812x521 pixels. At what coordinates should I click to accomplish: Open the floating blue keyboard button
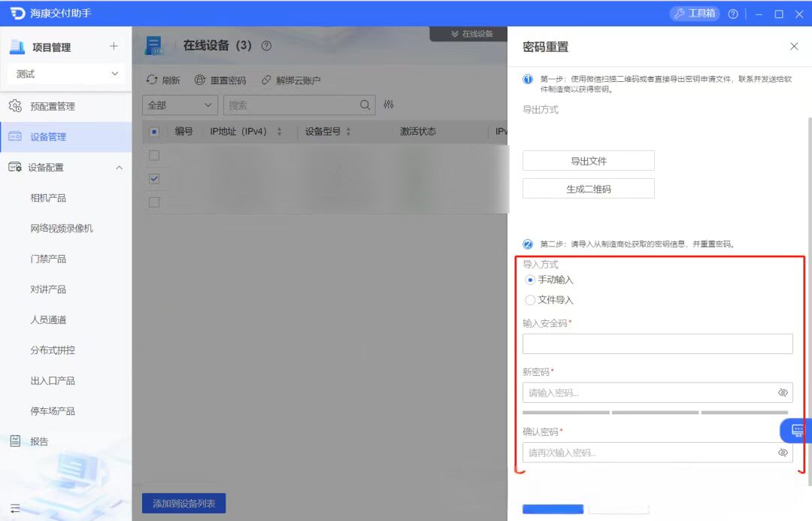(x=795, y=430)
